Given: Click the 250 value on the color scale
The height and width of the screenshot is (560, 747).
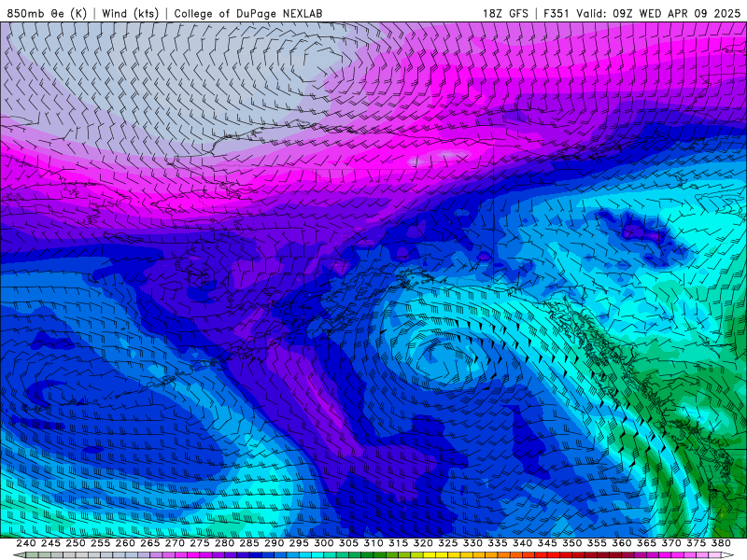Looking at the screenshot, I should point(76,543).
